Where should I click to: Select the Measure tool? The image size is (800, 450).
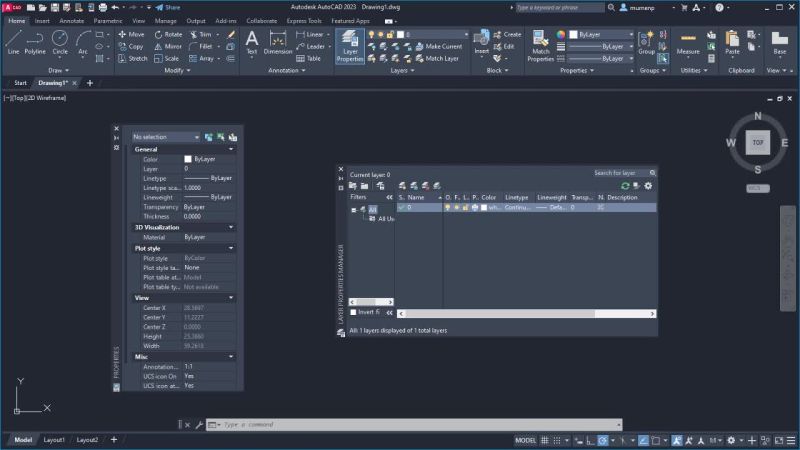(688, 44)
